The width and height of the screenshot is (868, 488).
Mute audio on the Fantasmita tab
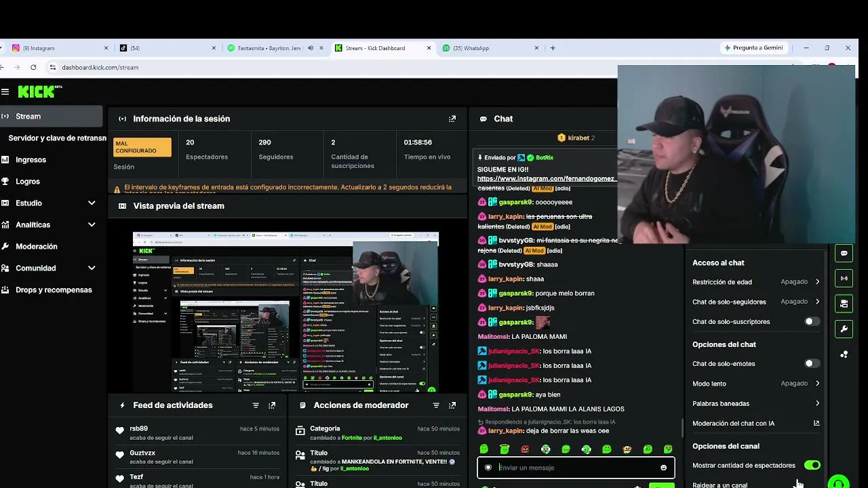(x=311, y=48)
